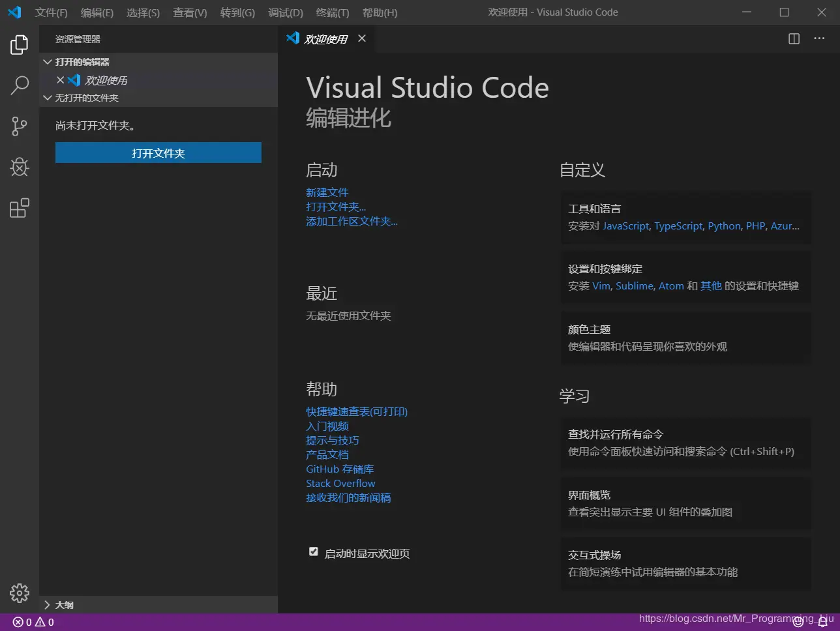Image resolution: width=840 pixels, height=631 pixels.
Task: Open the Source Control view icon
Action: click(x=20, y=126)
